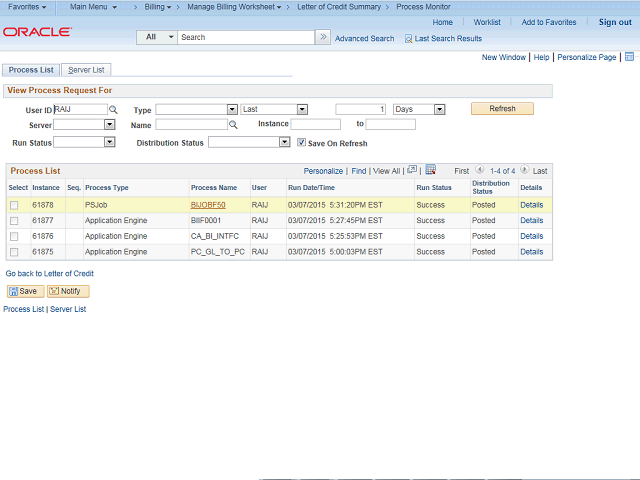Switch to the Server List tab
The height and width of the screenshot is (480, 640).
[87, 70]
